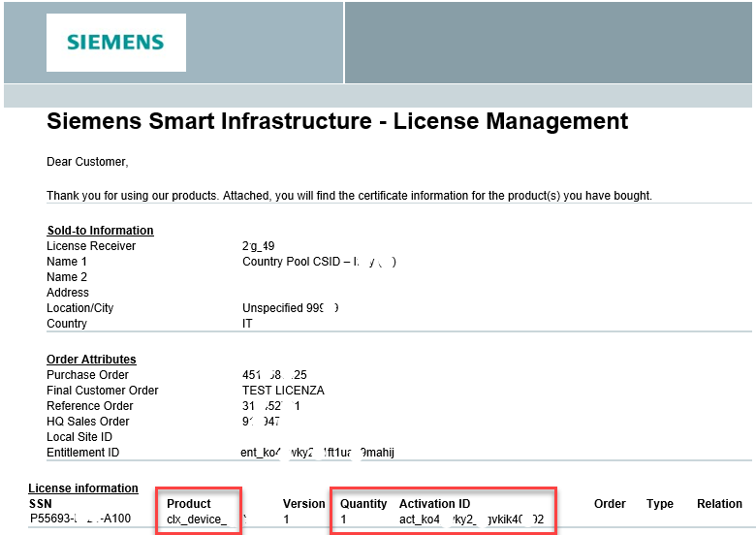Image resolution: width=756 pixels, height=535 pixels.
Task: Select the License Management page title
Action: tap(337, 121)
